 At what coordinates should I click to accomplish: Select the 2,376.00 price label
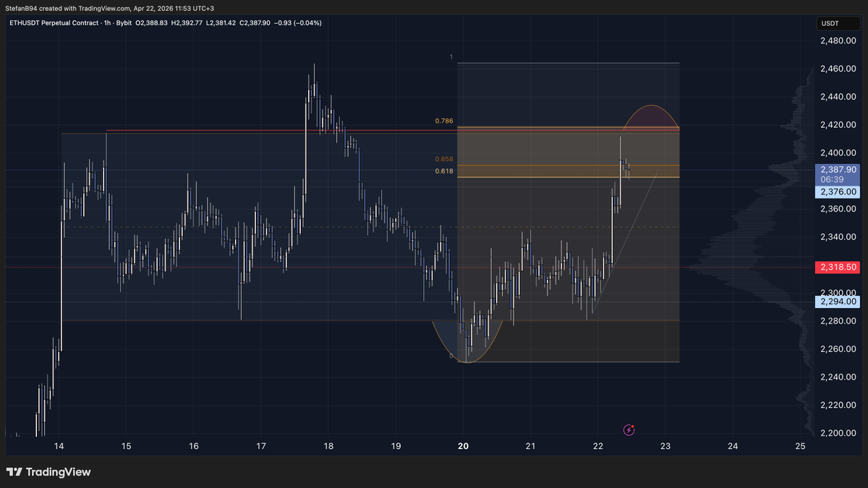pyautogui.click(x=839, y=192)
